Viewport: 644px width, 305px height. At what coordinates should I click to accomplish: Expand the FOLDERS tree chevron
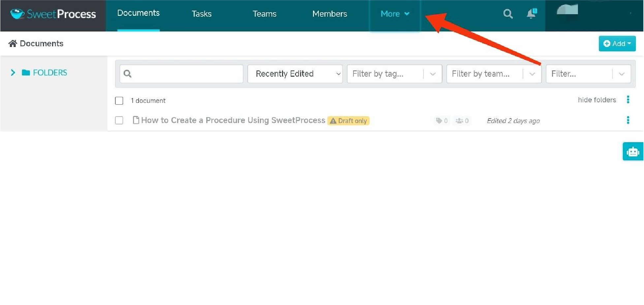click(13, 73)
